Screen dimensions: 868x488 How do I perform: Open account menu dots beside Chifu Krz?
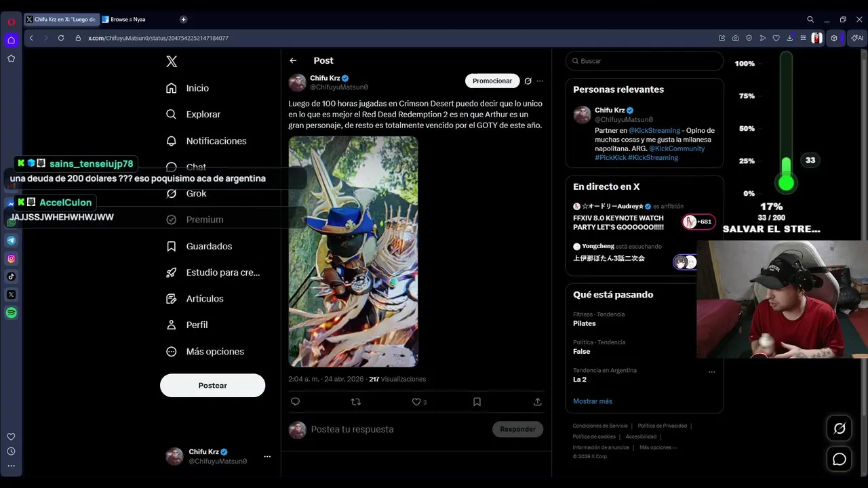267,457
